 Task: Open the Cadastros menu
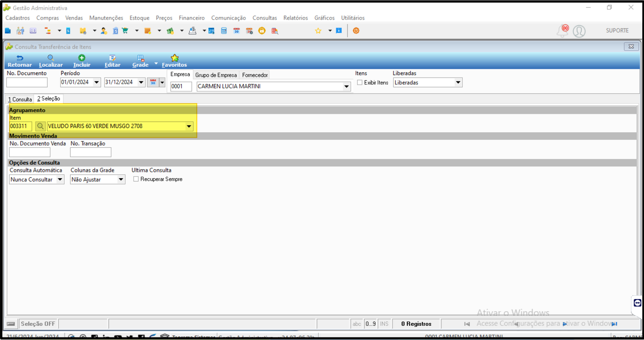[18, 18]
